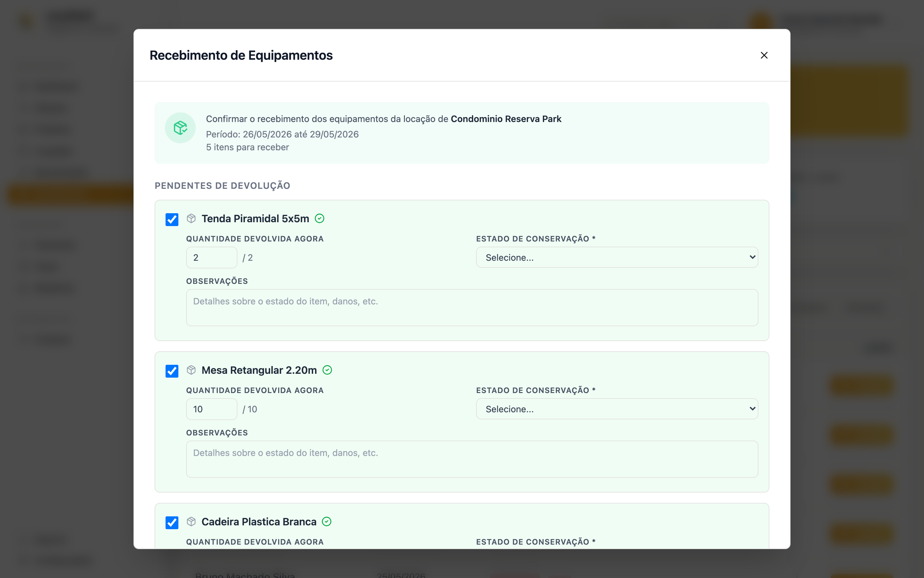Screen dimensions: 924x578
Task: Click the green check icon after Cadeira Plastica Branca
Action: (x=327, y=521)
